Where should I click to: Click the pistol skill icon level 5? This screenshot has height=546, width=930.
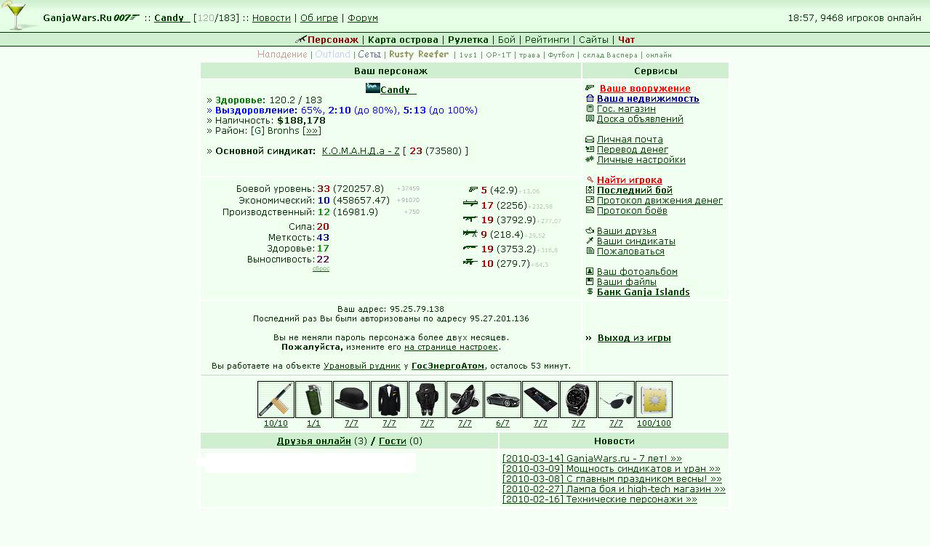[x=473, y=190]
